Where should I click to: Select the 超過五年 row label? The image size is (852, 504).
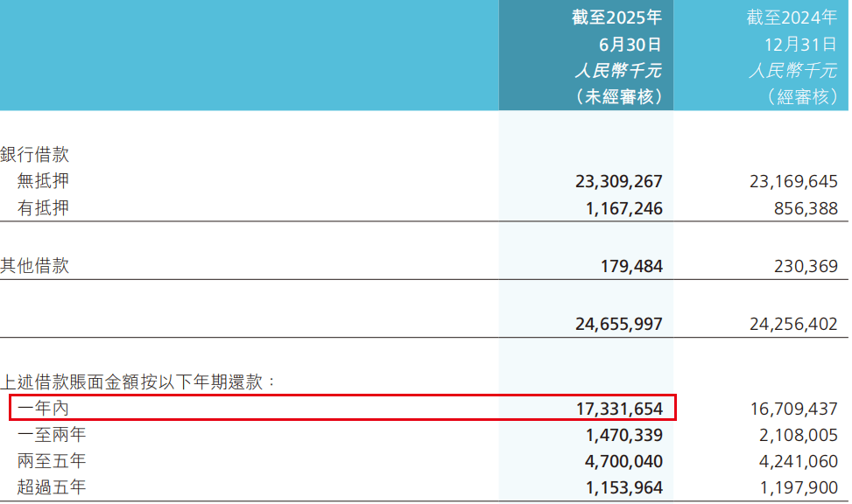pos(52,486)
